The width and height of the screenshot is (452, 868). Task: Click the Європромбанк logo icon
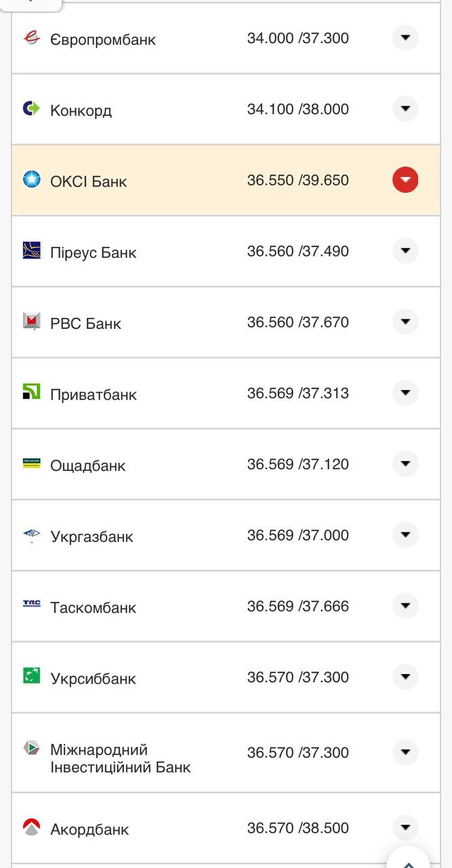point(32,38)
